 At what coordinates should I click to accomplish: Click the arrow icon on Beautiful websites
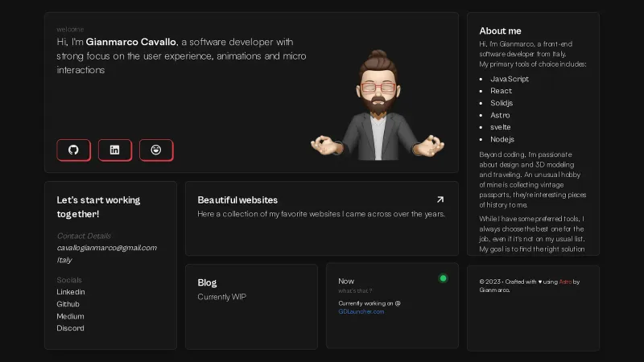coord(440,200)
